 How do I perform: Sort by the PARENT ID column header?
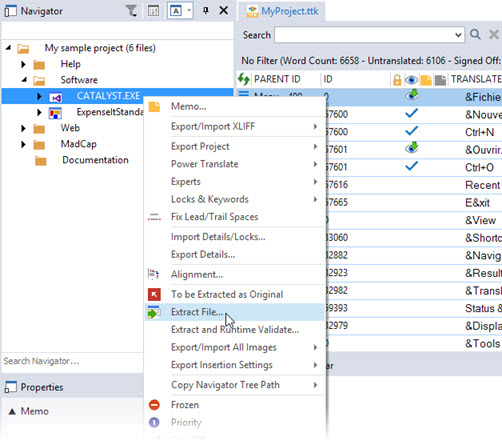(277, 79)
